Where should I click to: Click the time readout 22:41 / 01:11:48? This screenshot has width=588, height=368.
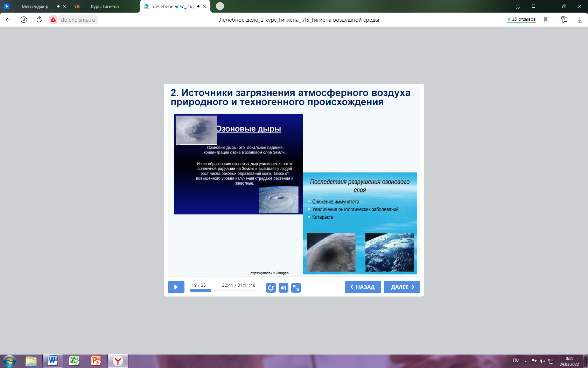(x=239, y=285)
